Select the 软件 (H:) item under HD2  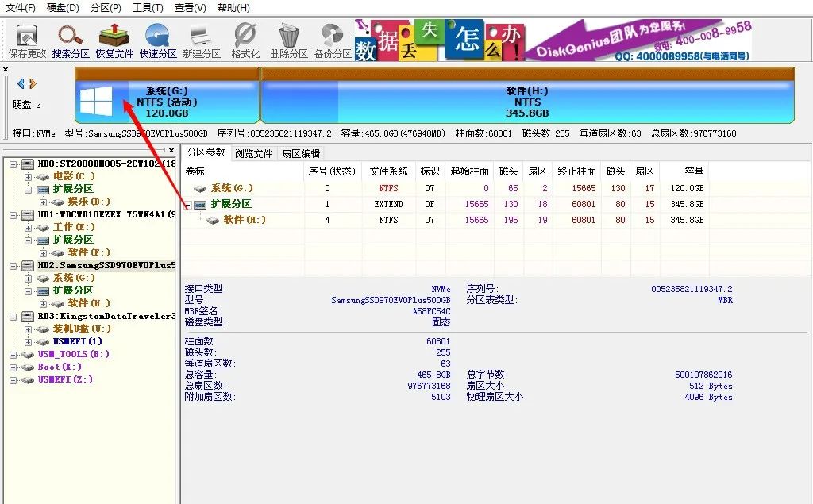pyautogui.click(x=89, y=303)
